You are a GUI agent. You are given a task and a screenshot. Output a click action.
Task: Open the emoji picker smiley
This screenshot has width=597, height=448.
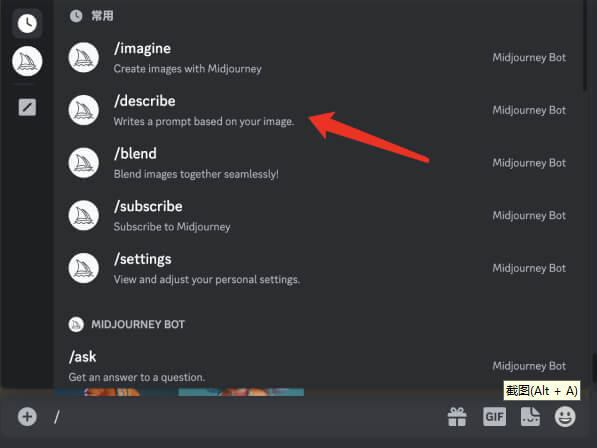pyautogui.click(x=565, y=416)
